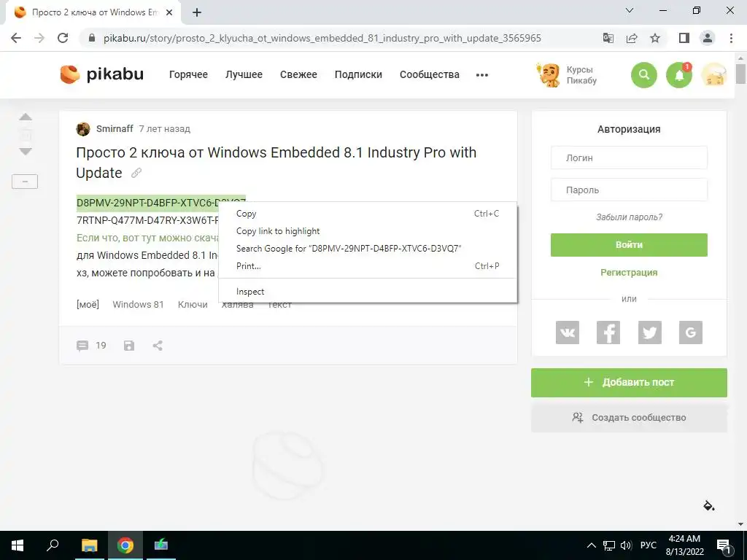Click the Курсы Пикабу mascot icon
Viewport: 747px width, 560px height.
[x=549, y=75]
